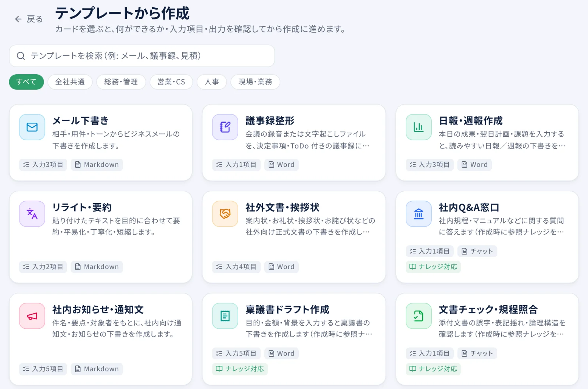588x389 pixels.
Task: Click the document icon on 稟議書ドラフト作成 card
Action: (x=225, y=316)
